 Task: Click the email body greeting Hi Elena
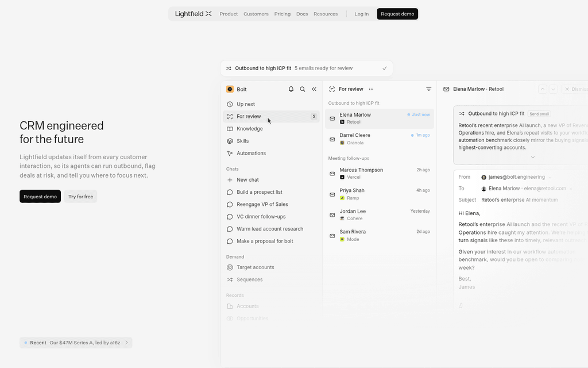pos(469,213)
